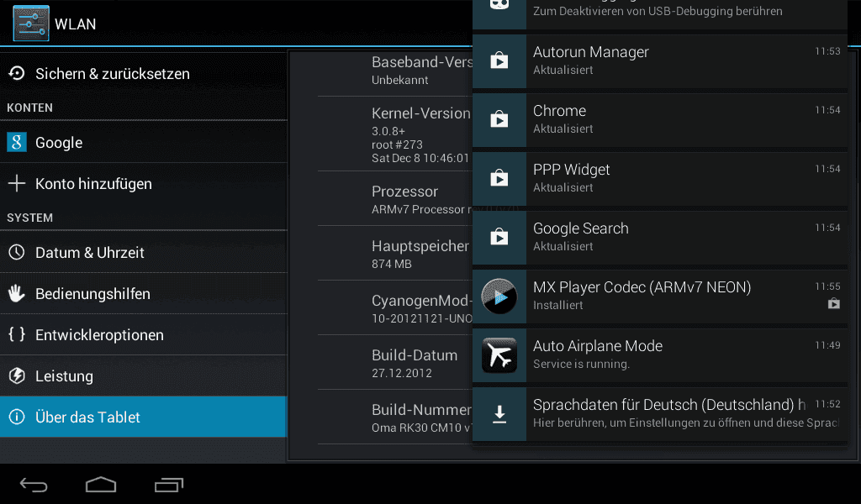Screen dimensions: 861x504
Task: Select Konto hinzufügen entry
Action: [x=143, y=183]
